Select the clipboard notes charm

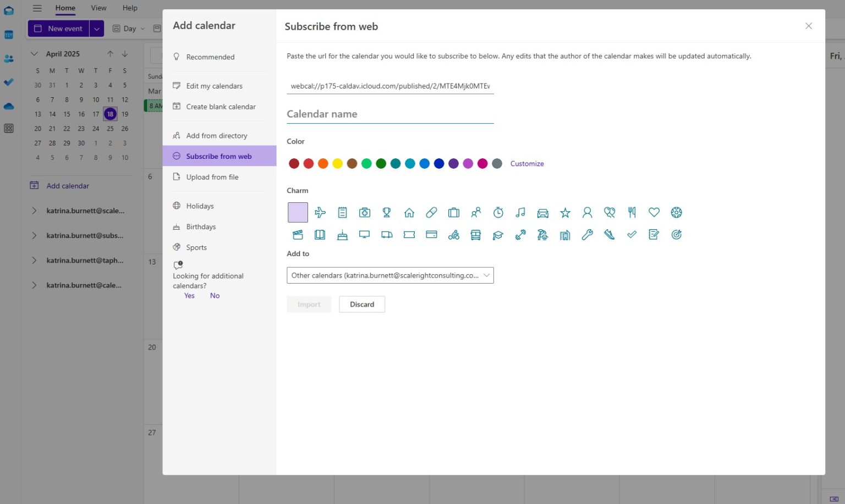coord(342,212)
